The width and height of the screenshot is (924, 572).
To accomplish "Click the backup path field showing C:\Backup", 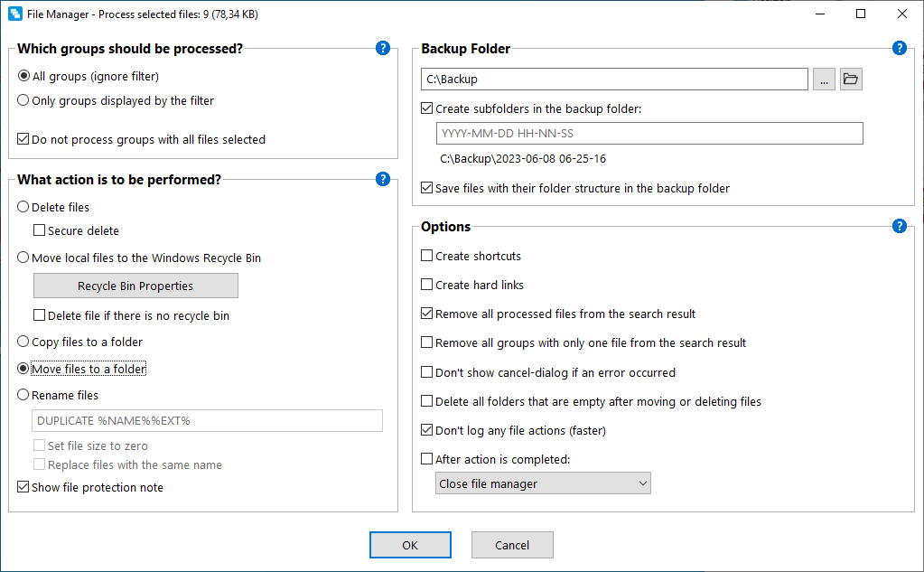I will point(614,79).
